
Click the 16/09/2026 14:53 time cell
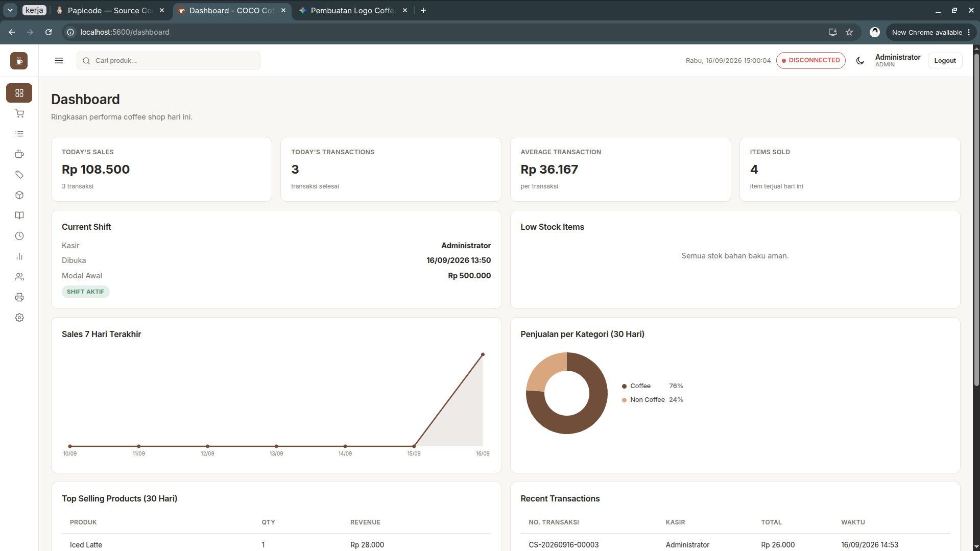pyautogui.click(x=870, y=545)
